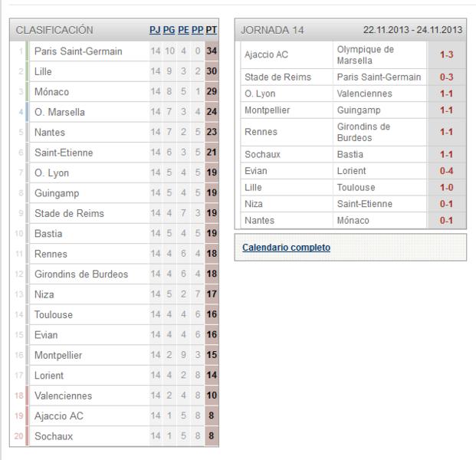Image resolution: width=476 pixels, height=460 pixels.
Task: Click the Nantes vs Mónaco 0-1 score
Action: (x=447, y=220)
